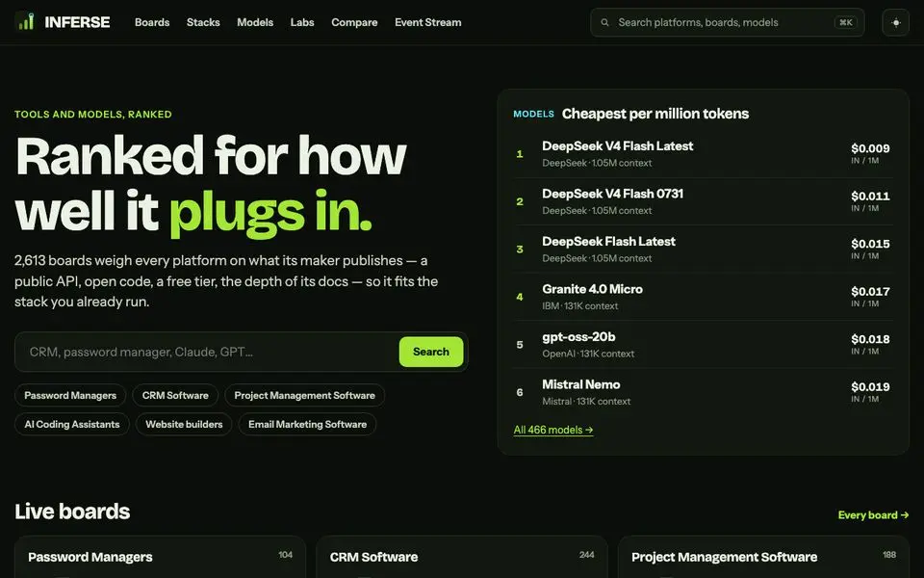Viewport: 924px width, 578px height.
Task: Open the Compare nav item
Action: click(354, 22)
